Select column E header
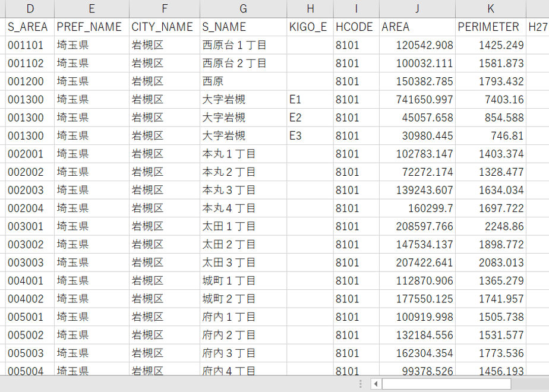Viewport: 549px width, 392px height. (x=91, y=9)
